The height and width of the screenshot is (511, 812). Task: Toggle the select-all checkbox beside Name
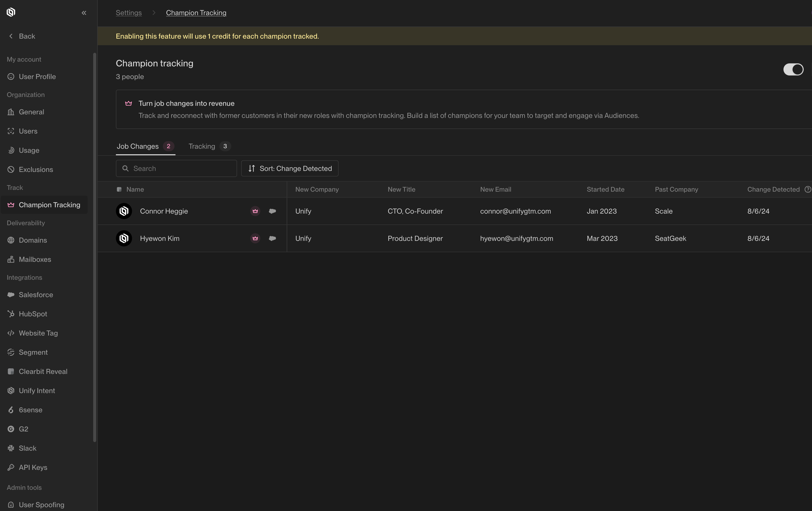click(x=119, y=190)
